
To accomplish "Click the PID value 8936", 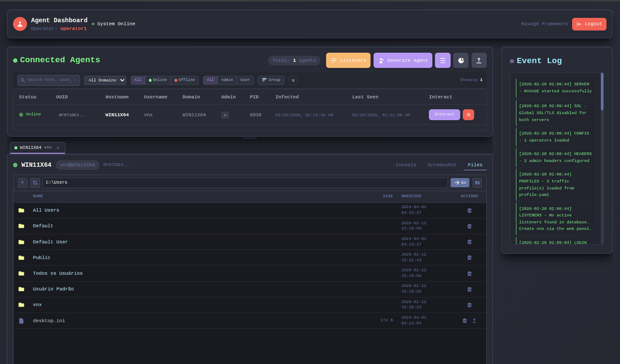I will pyautogui.click(x=256, y=115).
